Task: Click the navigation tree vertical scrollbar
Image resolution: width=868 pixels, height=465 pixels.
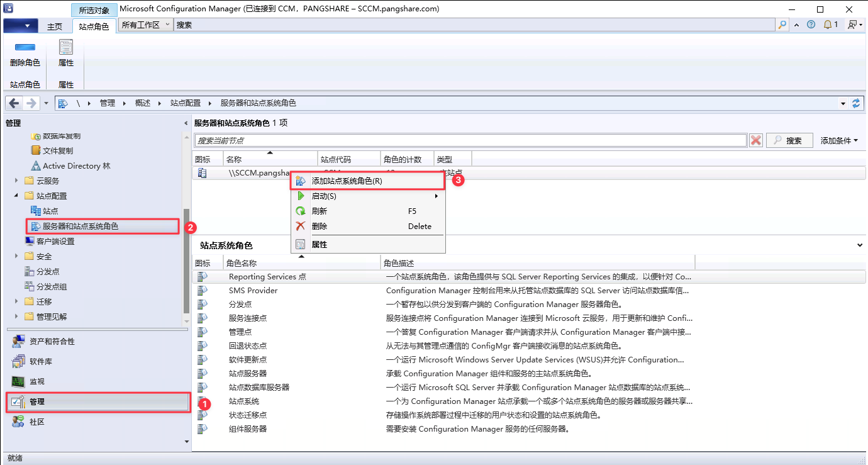Action: pyautogui.click(x=185, y=261)
